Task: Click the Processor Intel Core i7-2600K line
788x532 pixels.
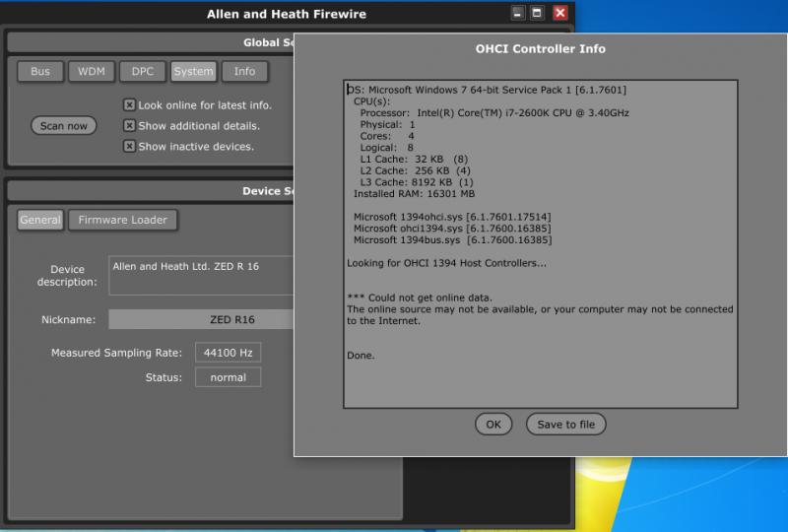Action: point(494,113)
